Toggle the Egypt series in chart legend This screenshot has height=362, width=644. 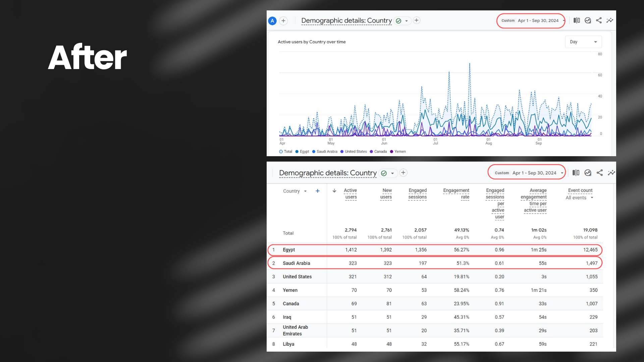point(302,152)
